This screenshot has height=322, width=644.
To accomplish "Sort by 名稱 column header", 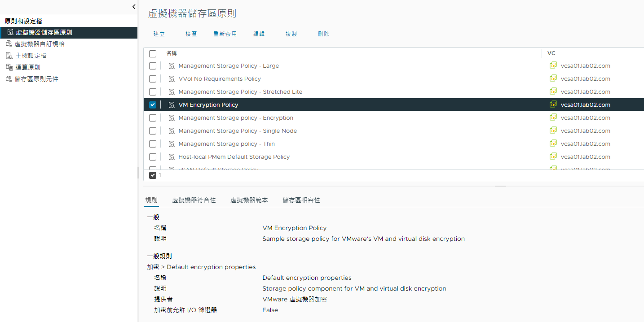I will pyautogui.click(x=172, y=53).
